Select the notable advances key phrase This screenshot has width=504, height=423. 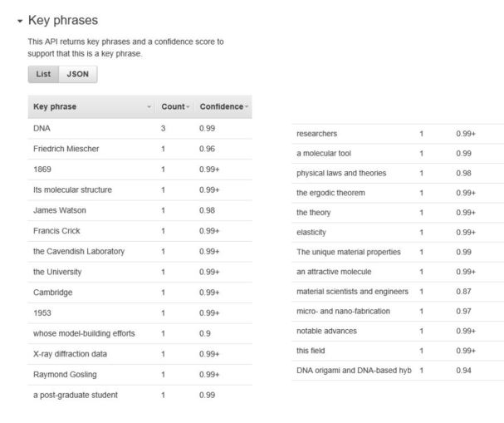[327, 331]
